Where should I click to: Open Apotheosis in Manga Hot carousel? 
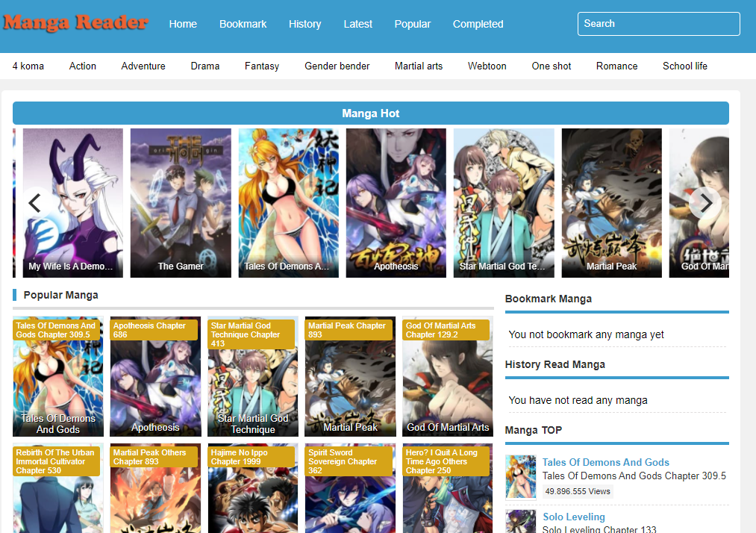[396, 203]
